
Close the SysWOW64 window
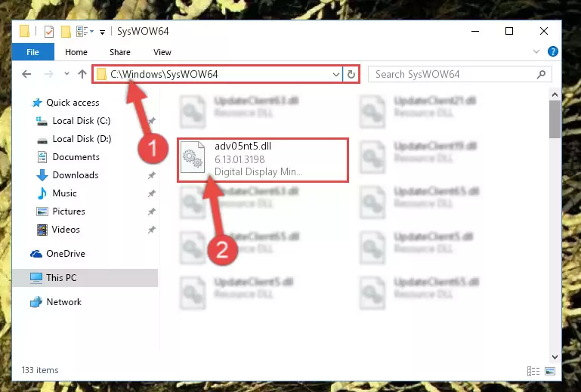click(543, 32)
